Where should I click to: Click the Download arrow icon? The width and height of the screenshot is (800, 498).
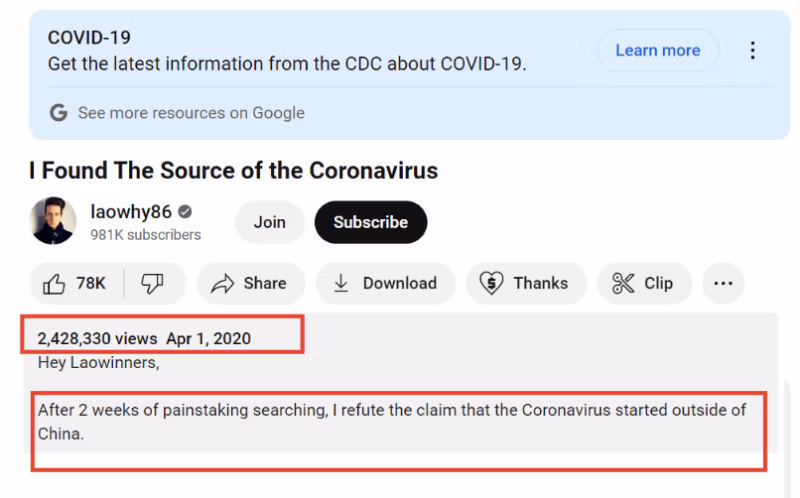341,284
